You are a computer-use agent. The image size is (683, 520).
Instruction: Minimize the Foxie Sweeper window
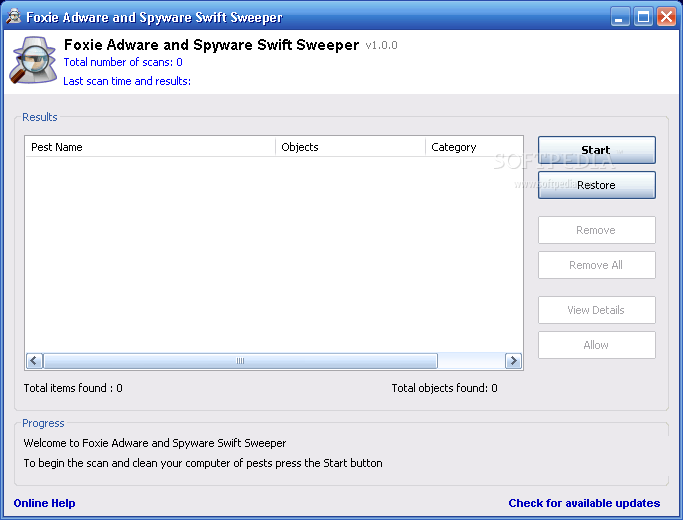[x=619, y=17]
